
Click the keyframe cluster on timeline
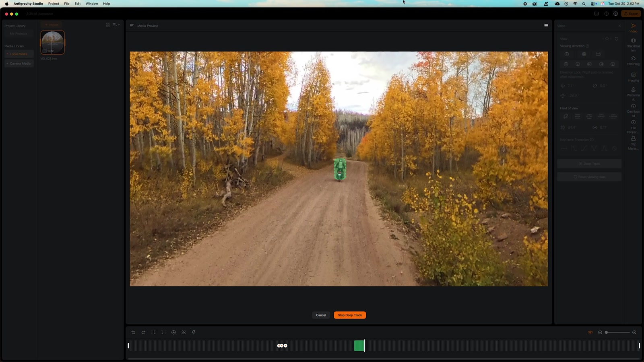point(282,346)
